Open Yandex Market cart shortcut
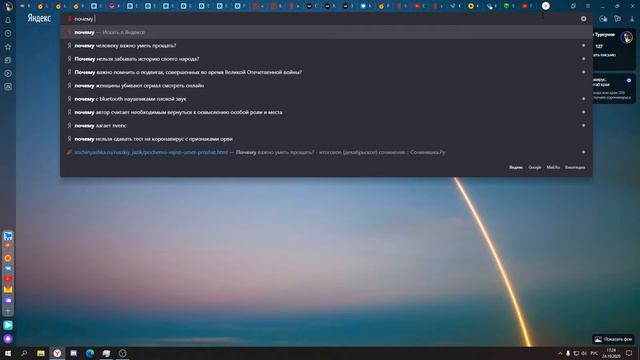640x360 pixels. [8, 236]
